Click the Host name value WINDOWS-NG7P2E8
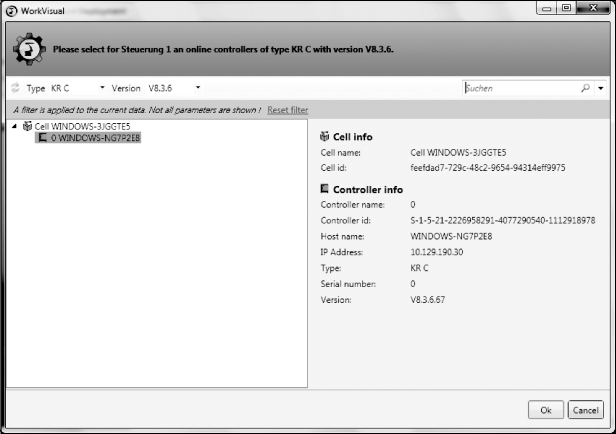 [x=451, y=236]
